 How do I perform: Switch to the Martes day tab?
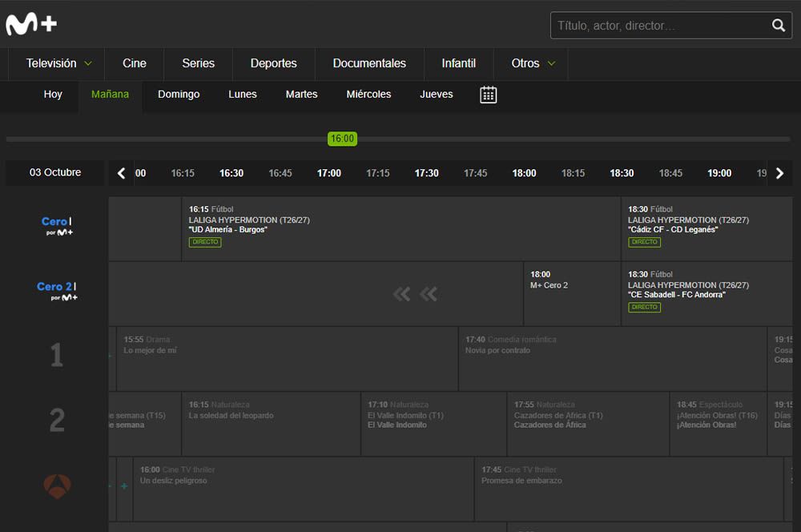pyautogui.click(x=301, y=95)
